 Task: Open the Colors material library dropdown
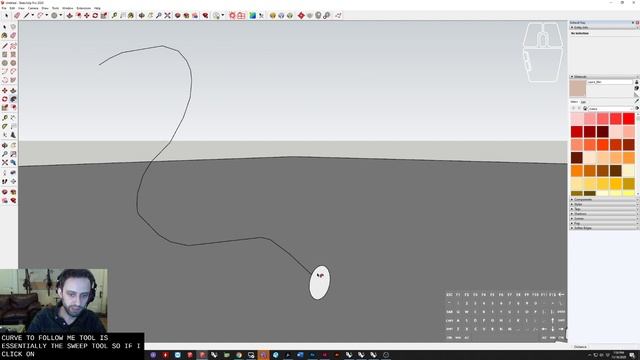click(x=611, y=109)
